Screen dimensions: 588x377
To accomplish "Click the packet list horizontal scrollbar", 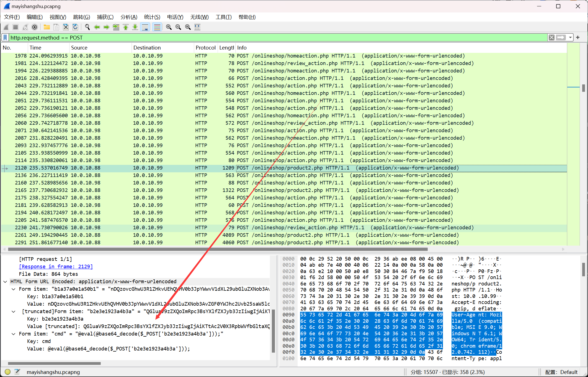I will (x=218, y=249).
